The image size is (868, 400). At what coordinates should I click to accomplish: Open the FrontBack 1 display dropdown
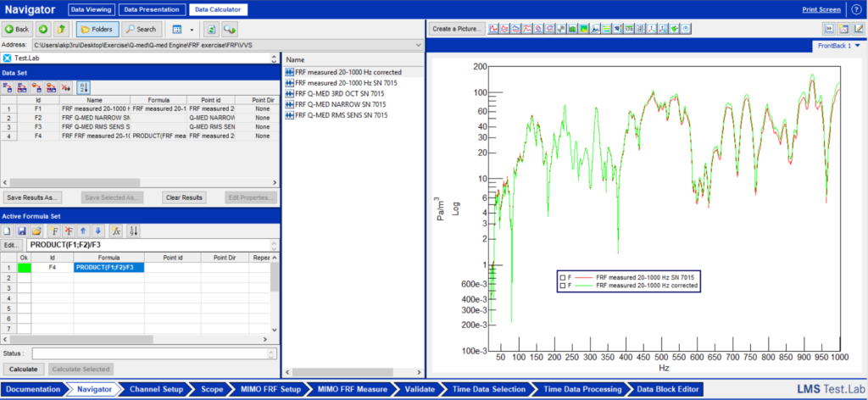(857, 45)
